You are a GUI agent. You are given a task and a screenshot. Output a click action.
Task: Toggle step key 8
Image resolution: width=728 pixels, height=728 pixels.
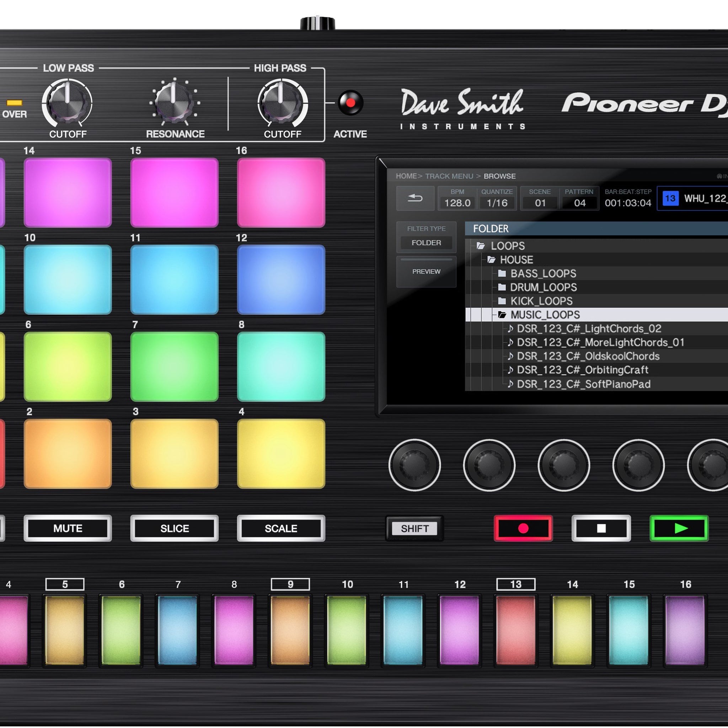[234, 630]
